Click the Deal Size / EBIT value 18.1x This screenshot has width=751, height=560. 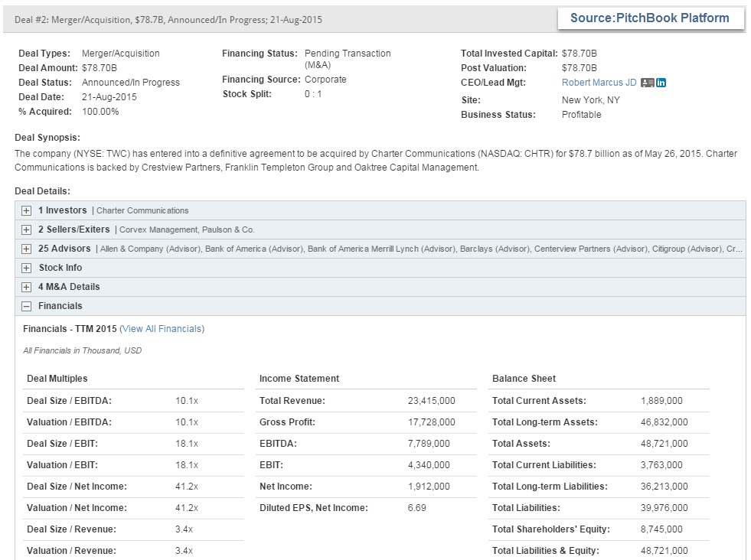(187, 444)
